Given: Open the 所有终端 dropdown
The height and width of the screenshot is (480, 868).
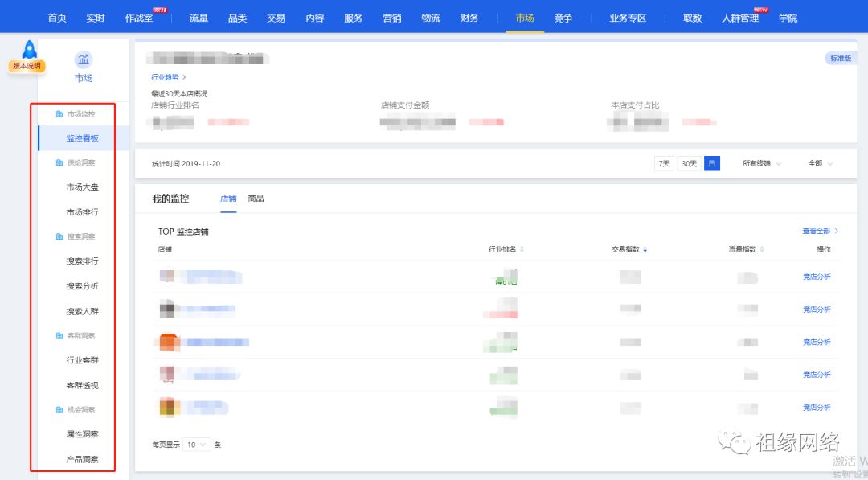Looking at the screenshot, I should [762, 163].
